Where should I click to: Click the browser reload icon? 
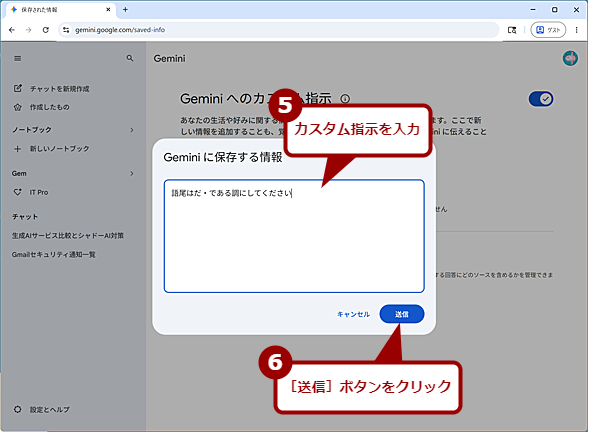(x=46, y=30)
